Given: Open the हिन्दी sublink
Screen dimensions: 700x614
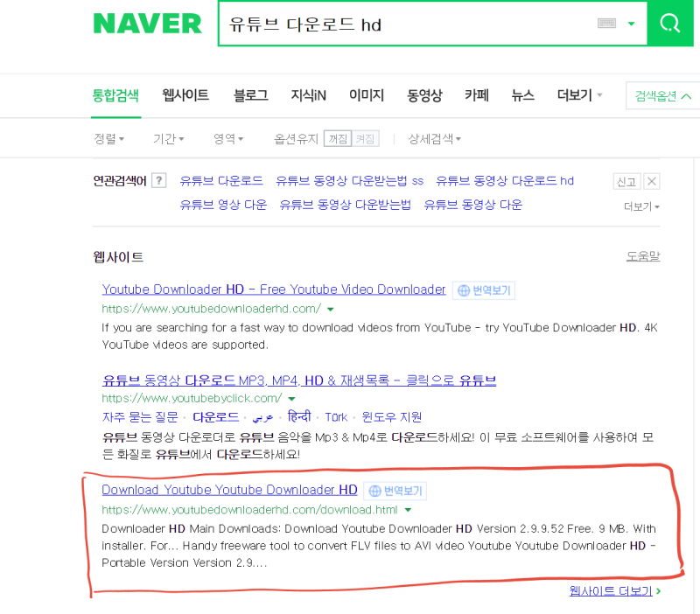Looking at the screenshot, I should [x=299, y=417].
